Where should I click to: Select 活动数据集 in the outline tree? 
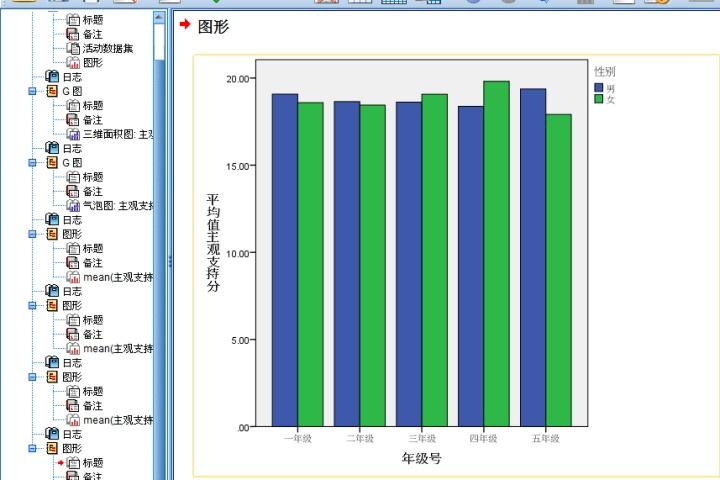107,48
